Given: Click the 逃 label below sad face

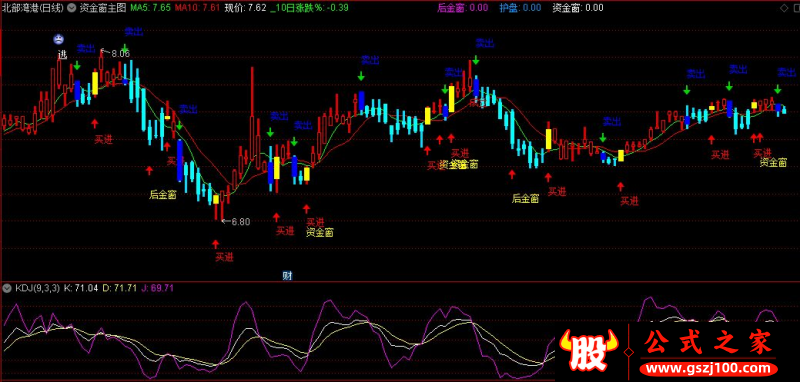Looking at the screenshot, I should click(x=62, y=55).
